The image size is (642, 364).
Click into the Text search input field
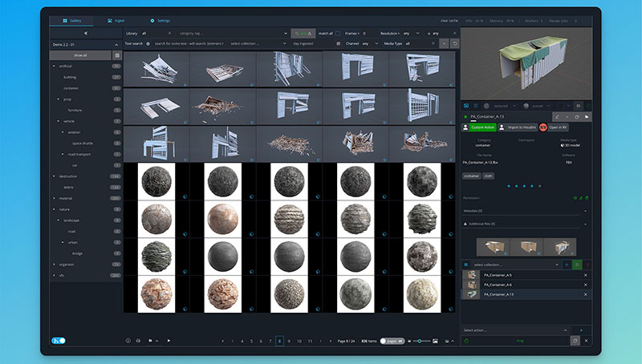pos(189,43)
